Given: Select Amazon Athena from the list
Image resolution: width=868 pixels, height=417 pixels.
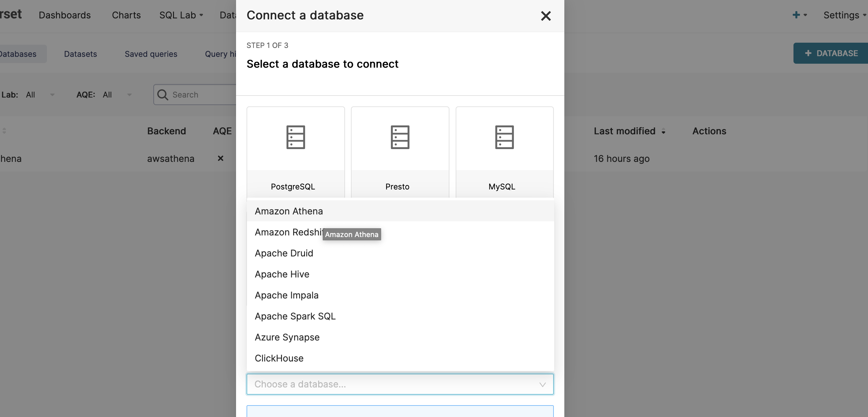Looking at the screenshot, I should coord(289,211).
